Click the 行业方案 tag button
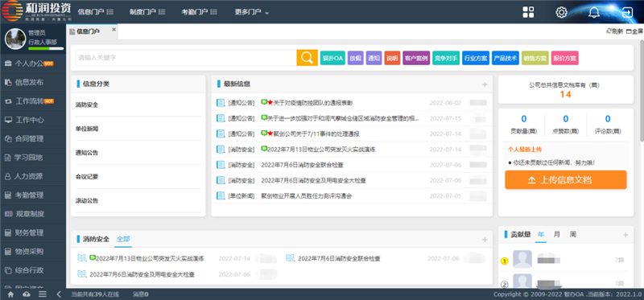This screenshot has height=300, width=644. pos(476,58)
